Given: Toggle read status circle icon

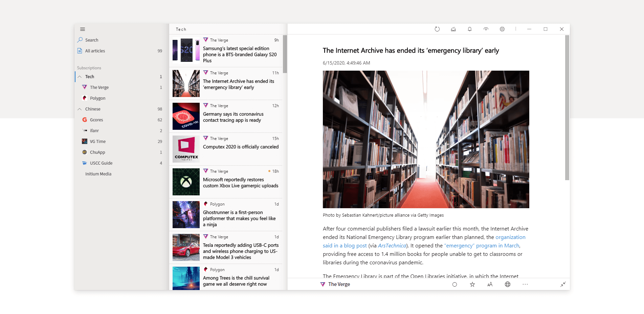Looking at the screenshot, I should click(x=454, y=284).
